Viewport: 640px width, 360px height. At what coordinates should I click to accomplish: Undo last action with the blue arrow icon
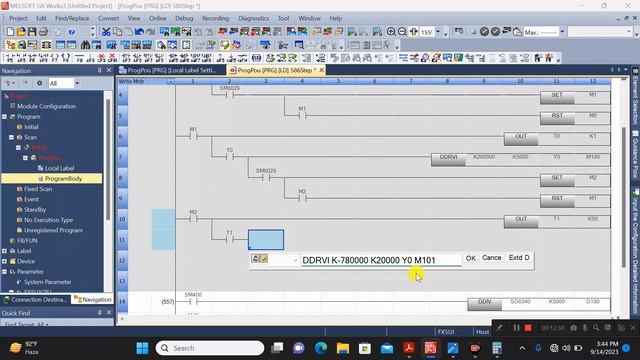(x=139, y=31)
